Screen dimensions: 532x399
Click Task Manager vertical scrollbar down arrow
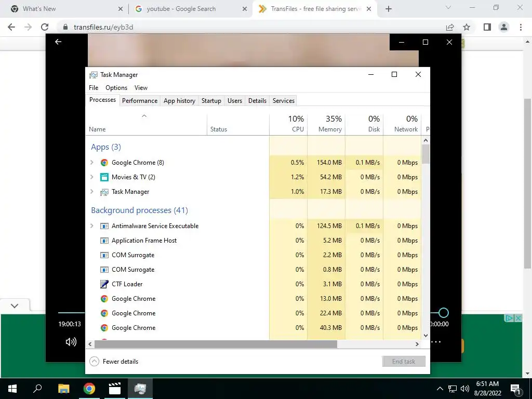coord(426,336)
